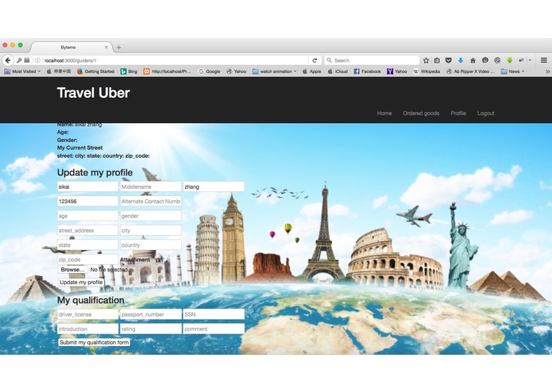Go to browser home page icon
The width and height of the screenshot is (552, 392).
473,60
